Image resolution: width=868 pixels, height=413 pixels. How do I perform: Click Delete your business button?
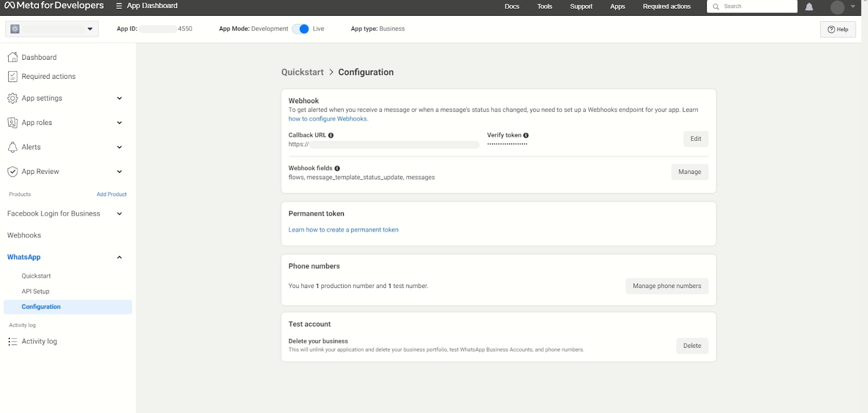click(692, 346)
